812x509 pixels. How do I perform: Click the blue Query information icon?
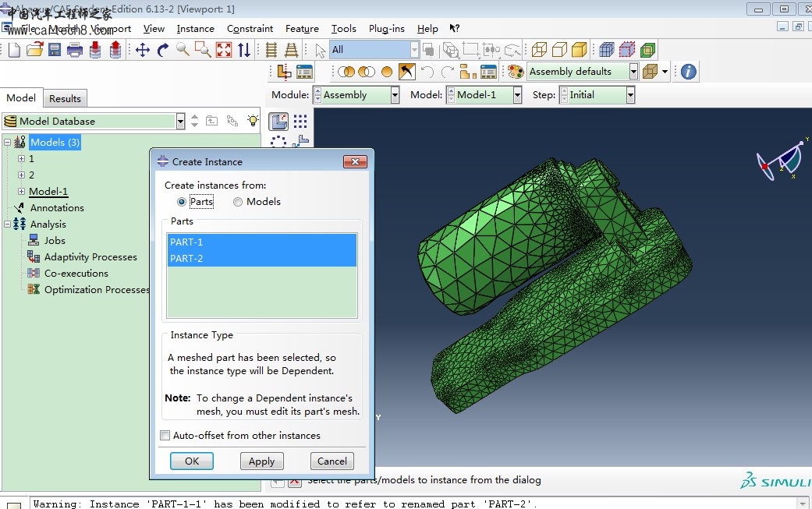pos(688,72)
